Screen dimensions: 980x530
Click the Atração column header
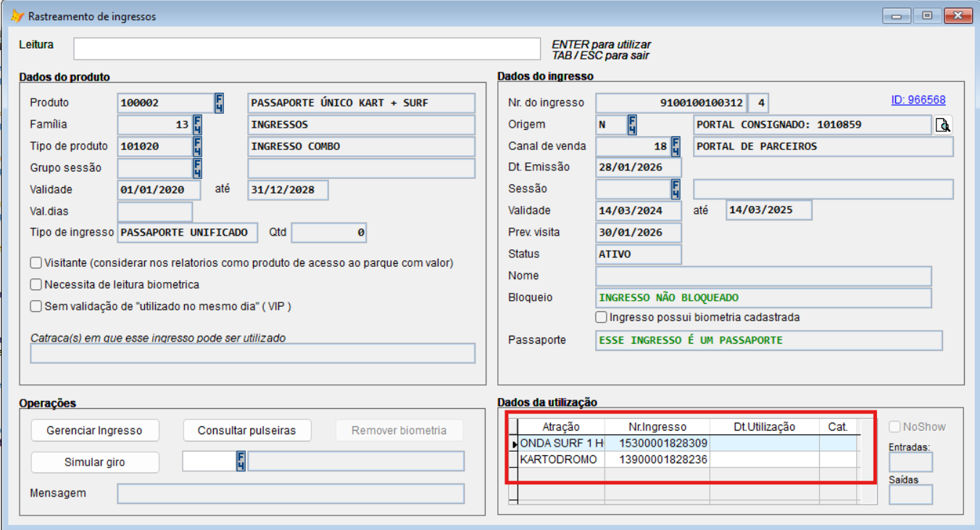click(x=560, y=427)
